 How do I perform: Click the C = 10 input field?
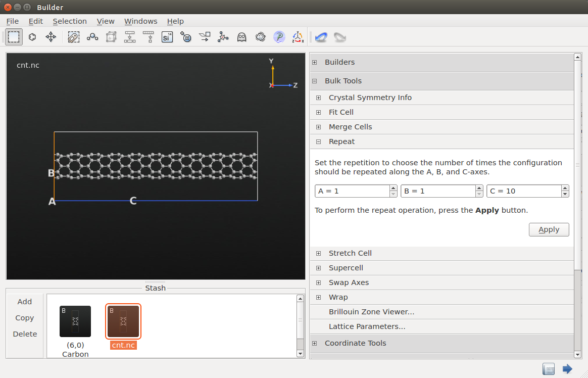point(524,191)
